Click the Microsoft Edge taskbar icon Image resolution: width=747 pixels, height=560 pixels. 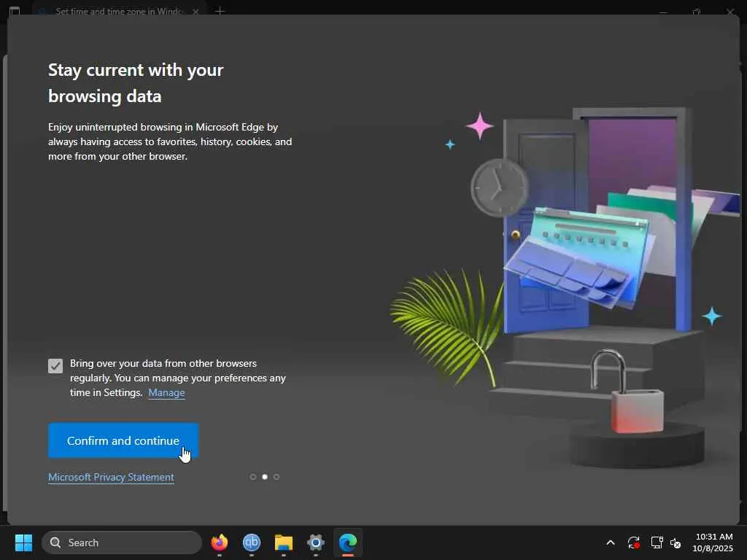(348, 542)
